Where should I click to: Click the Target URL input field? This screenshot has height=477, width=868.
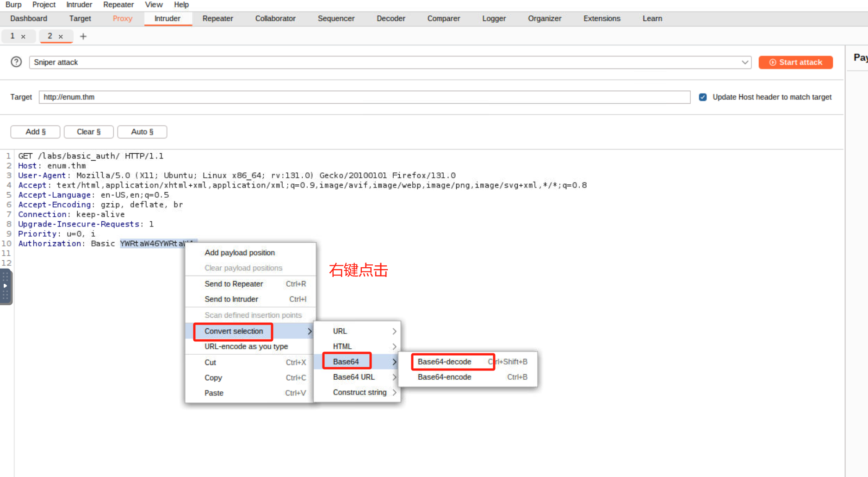pyautogui.click(x=365, y=97)
